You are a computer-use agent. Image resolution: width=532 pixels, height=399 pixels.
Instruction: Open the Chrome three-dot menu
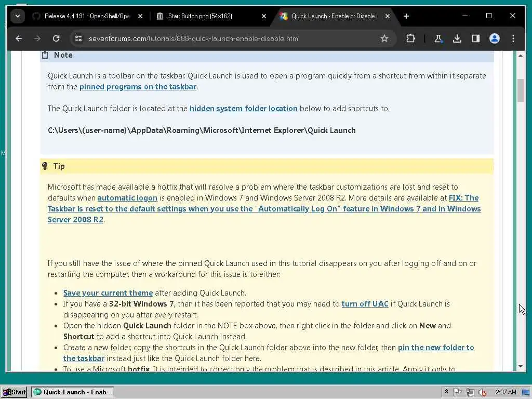(513, 38)
